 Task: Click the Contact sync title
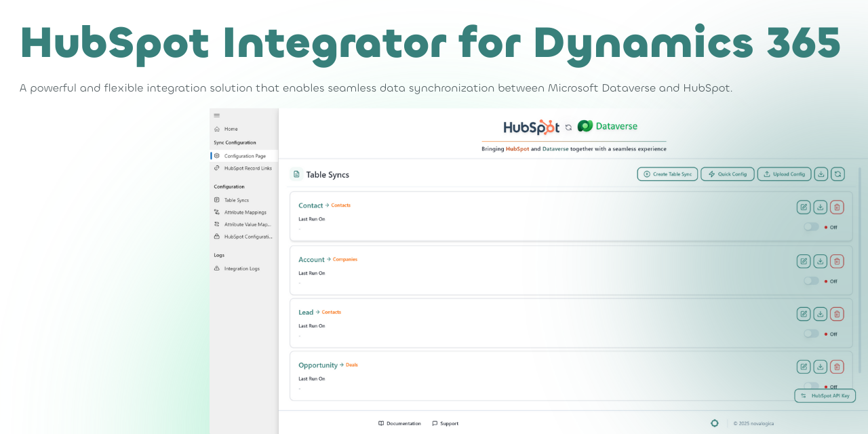coord(311,205)
